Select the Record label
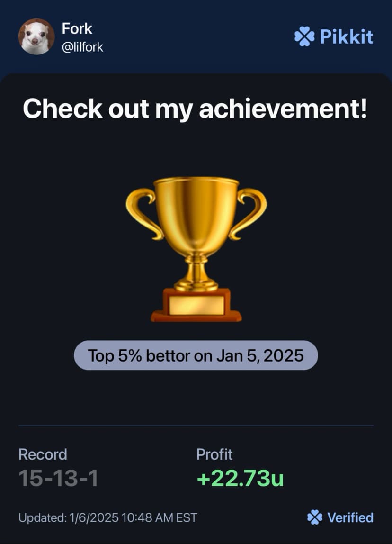 [x=43, y=454]
